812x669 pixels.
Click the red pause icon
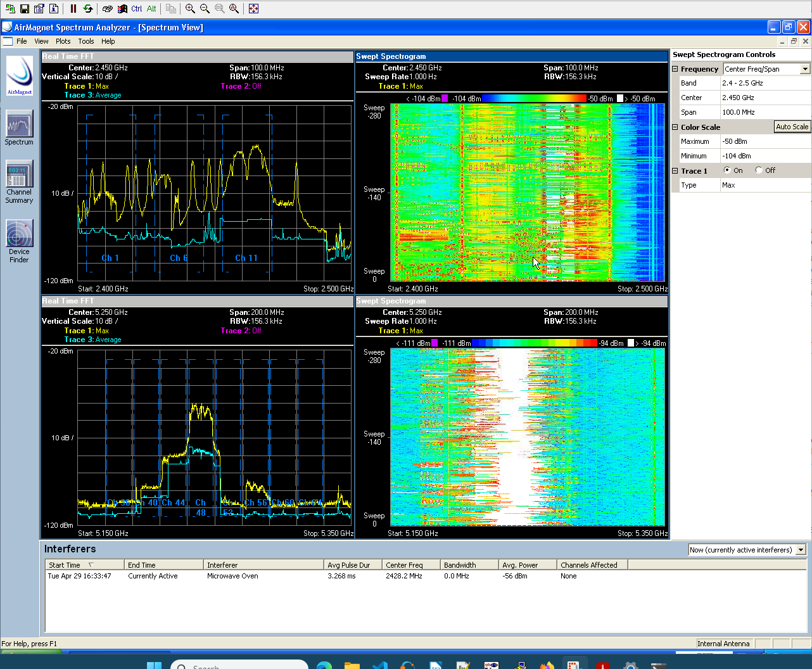73,9
